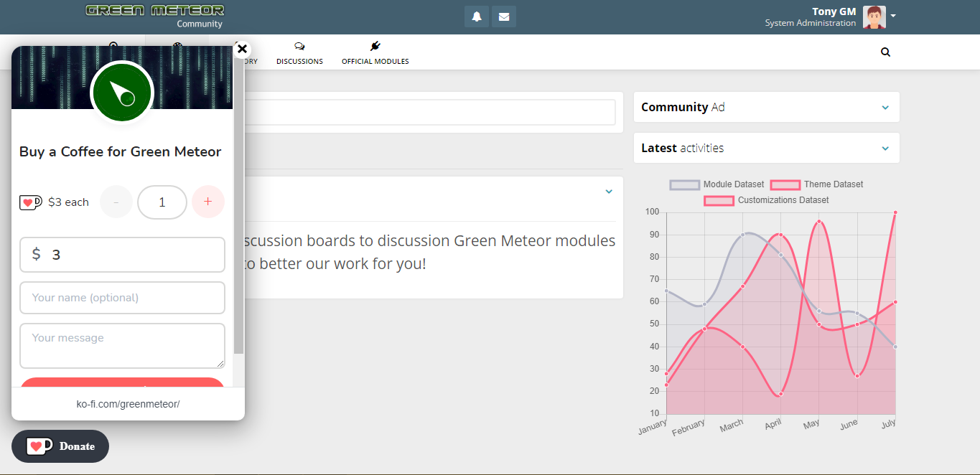Collapse the discussion boards panel chevron

click(609, 192)
